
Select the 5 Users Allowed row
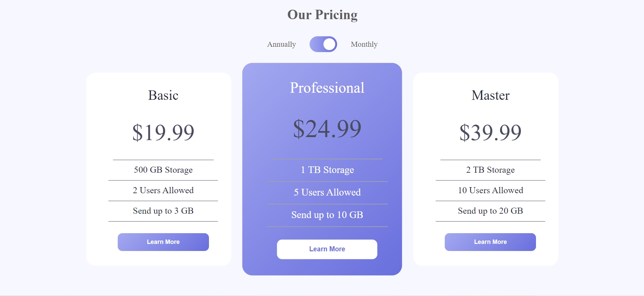pos(327,192)
